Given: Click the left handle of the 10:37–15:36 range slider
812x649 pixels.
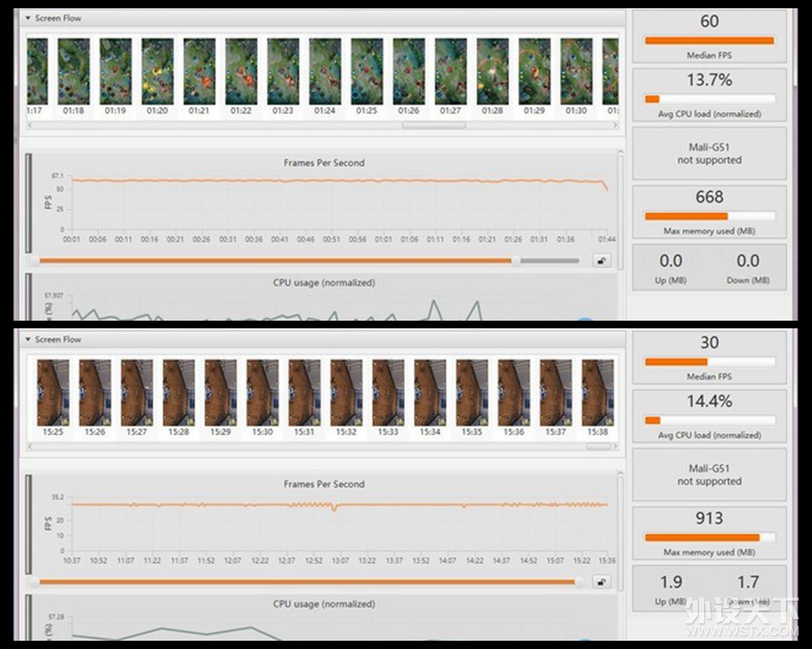Looking at the screenshot, I should pos(35,582).
